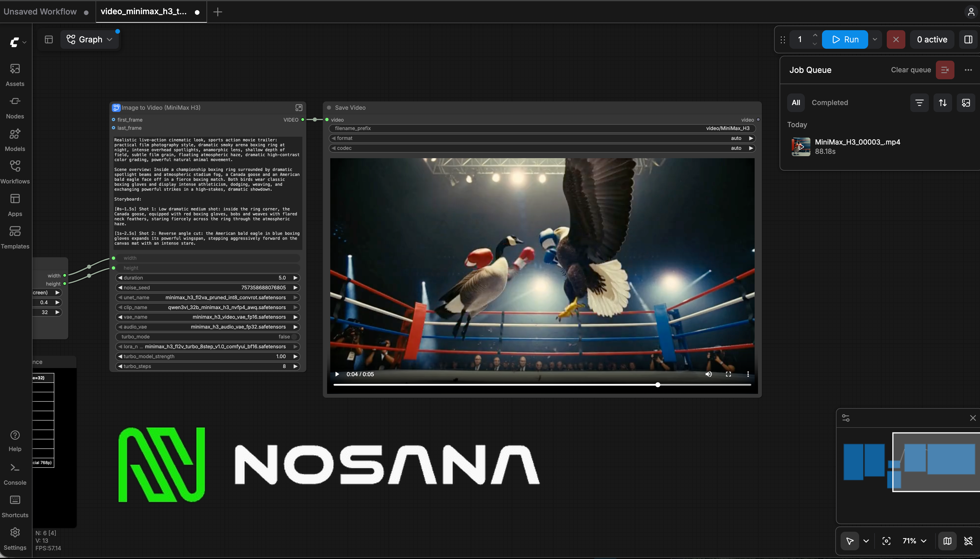This screenshot has height=559, width=980.
Task: Open the Templates sidebar panel
Action: tap(15, 238)
